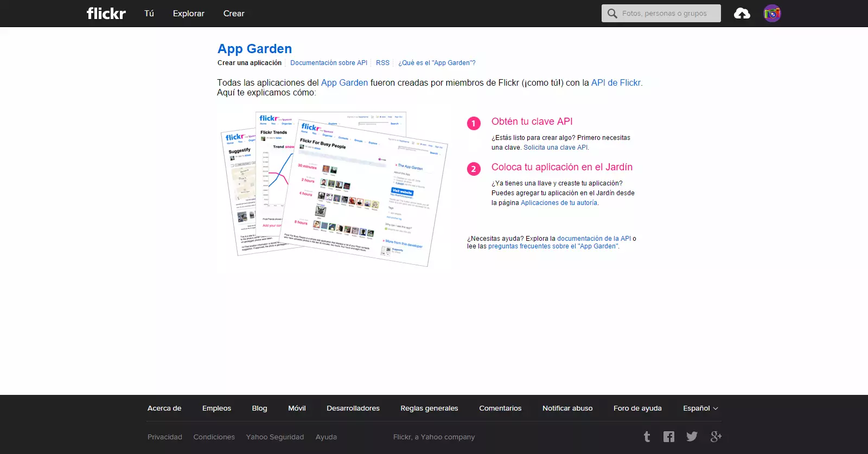Open the Explorar menu
This screenshot has width=868, height=454.
(x=189, y=14)
